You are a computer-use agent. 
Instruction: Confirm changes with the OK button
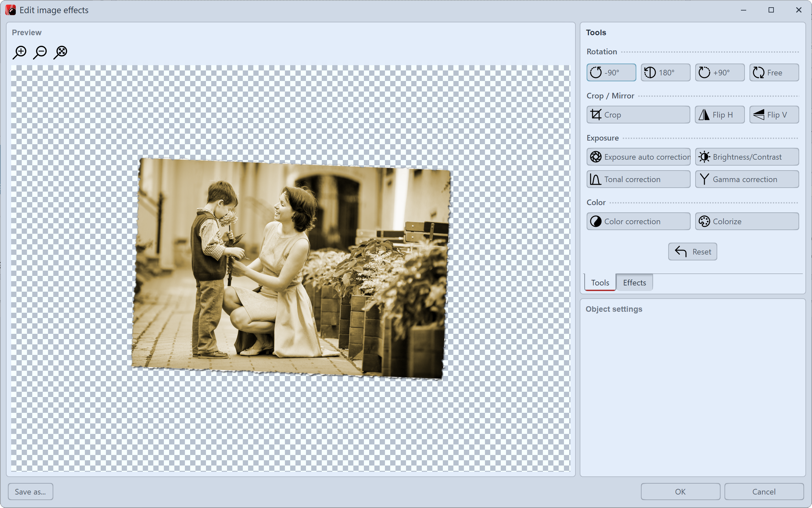(x=680, y=491)
